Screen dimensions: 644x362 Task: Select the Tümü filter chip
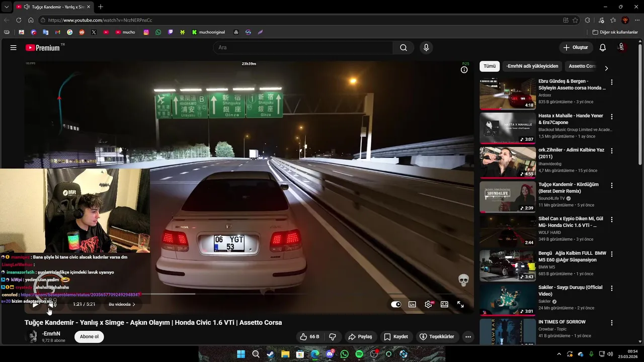[x=490, y=66]
